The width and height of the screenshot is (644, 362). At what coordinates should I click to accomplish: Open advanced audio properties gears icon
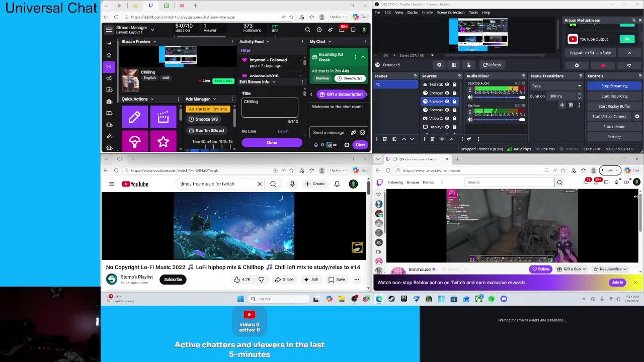pyautogui.click(x=469, y=139)
